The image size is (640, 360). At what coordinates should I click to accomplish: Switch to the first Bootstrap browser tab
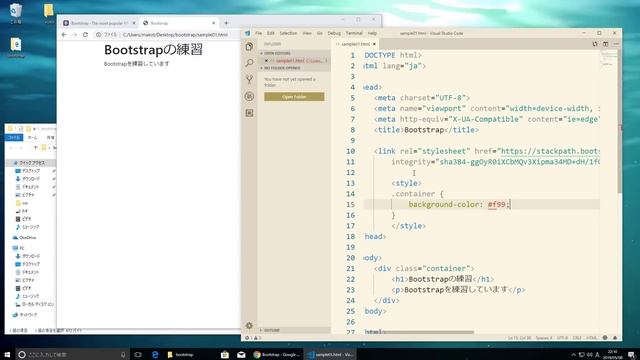[x=98, y=23]
